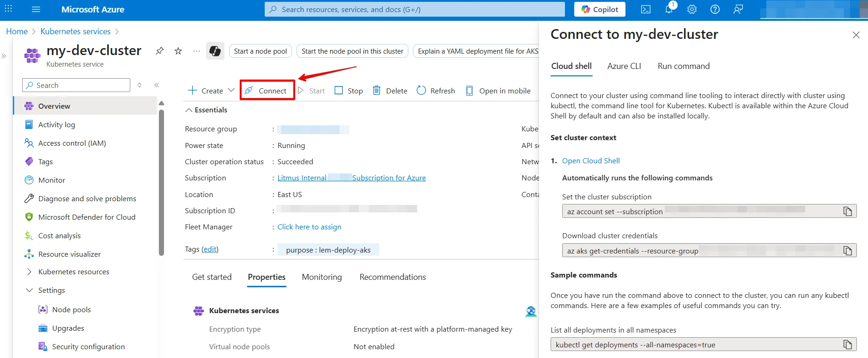This screenshot has height=358, width=868.
Task: Click the Delete trash button
Action: point(390,91)
